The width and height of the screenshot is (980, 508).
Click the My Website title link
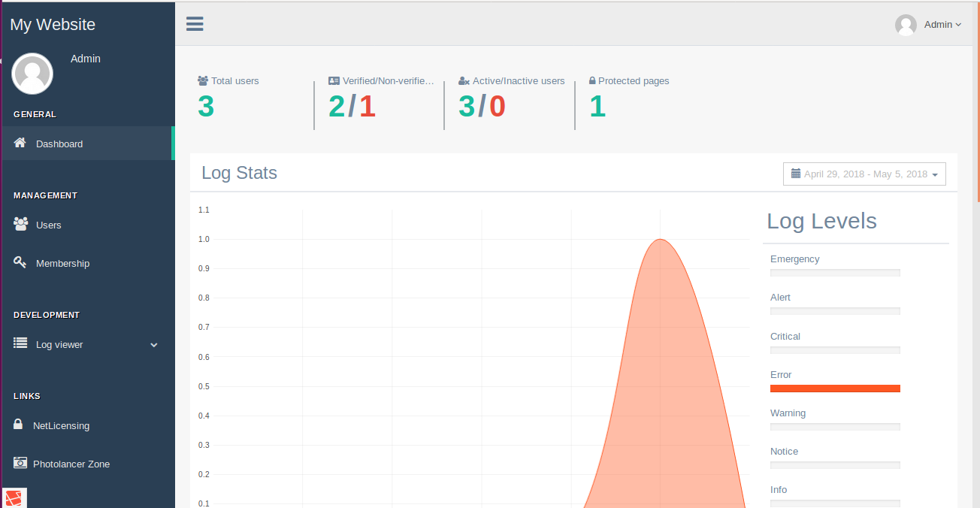(53, 25)
